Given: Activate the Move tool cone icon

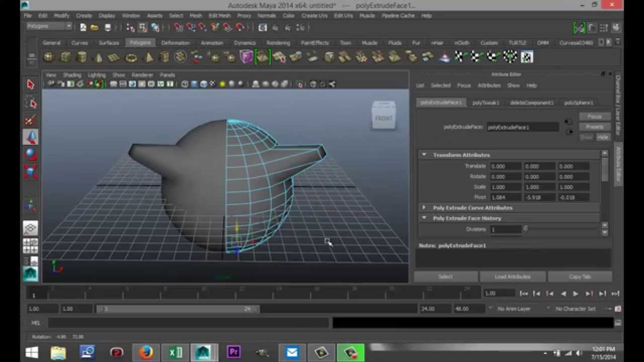Looking at the screenshot, I should point(31,137).
